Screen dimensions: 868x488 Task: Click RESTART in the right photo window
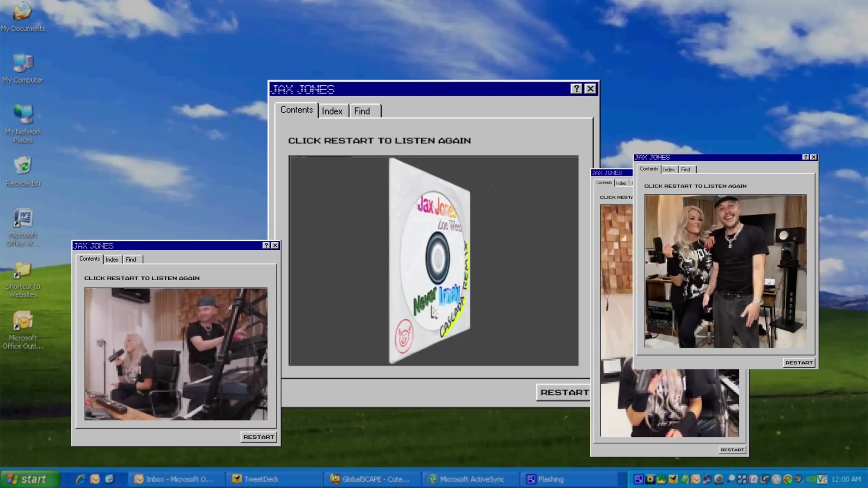click(799, 362)
